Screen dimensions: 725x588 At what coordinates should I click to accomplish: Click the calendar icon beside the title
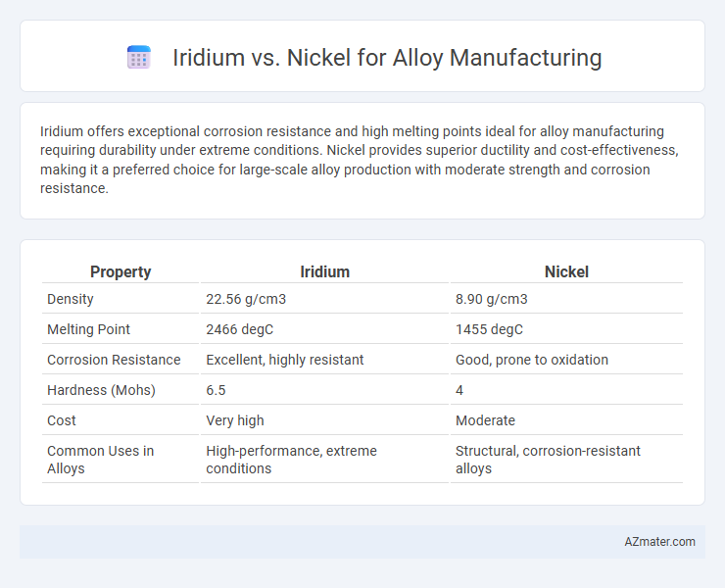pyautogui.click(x=139, y=58)
